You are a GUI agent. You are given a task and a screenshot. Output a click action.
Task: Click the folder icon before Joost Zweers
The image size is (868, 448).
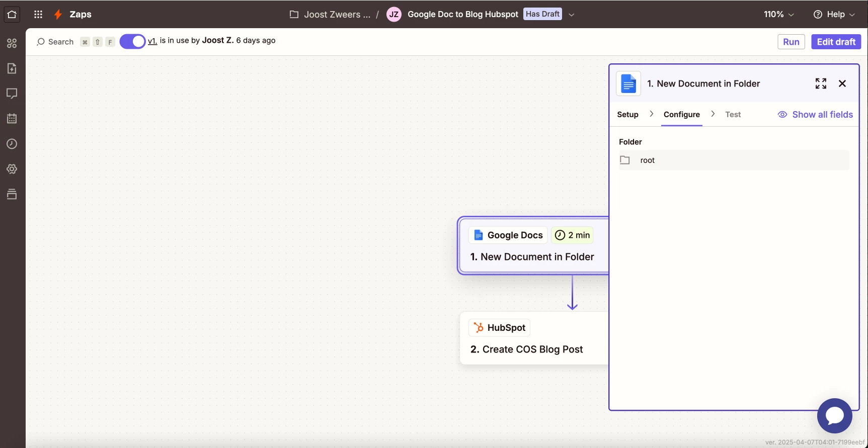point(294,14)
